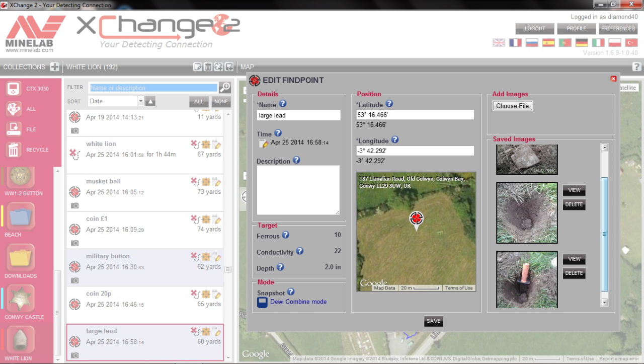
Task: Open thumbnail of the hole photo
Action: tap(527, 213)
